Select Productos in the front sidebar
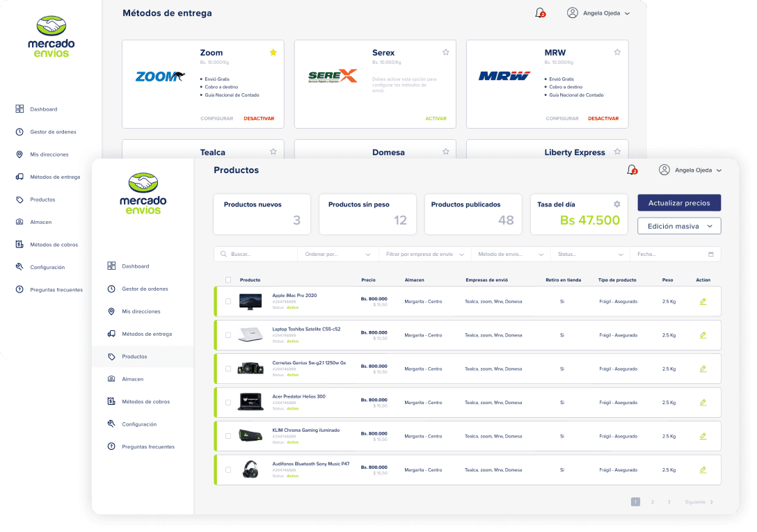The height and width of the screenshot is (532, 757). 143,356
